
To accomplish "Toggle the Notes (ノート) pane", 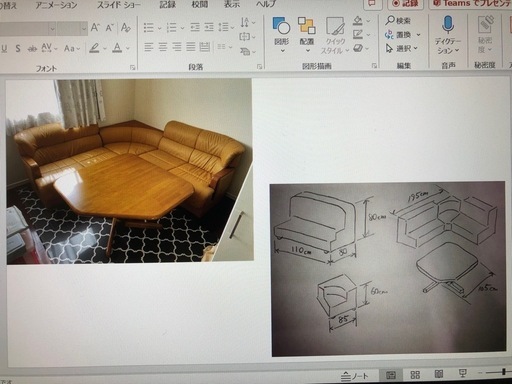I will click(x=355, y=376).
